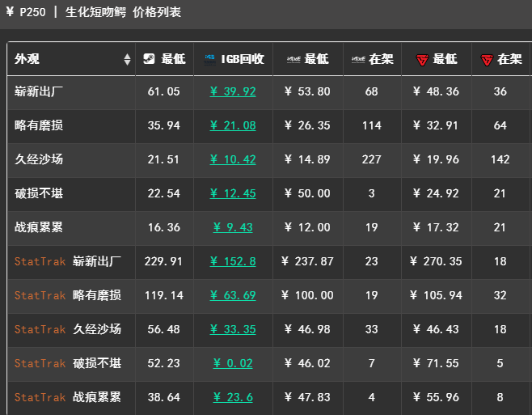Open the ¥ 33.35 IGB recycle link
The image size is (532, 415).
tap(233, 329)
